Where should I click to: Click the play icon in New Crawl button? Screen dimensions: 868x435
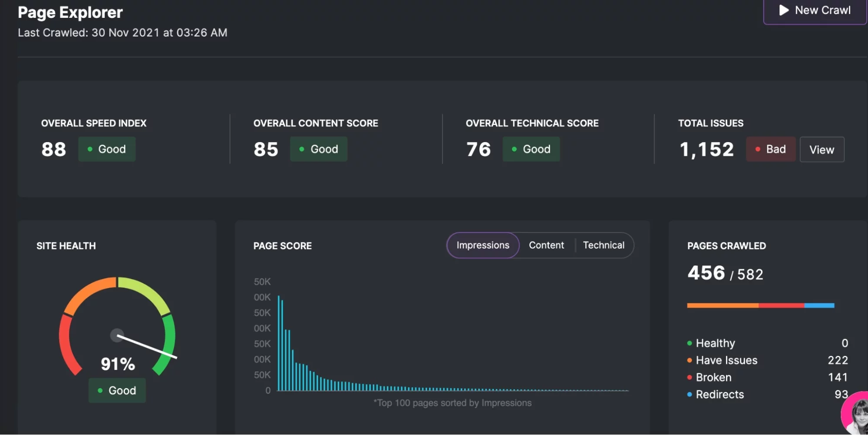pyautogui.click(x=784, y=10)
